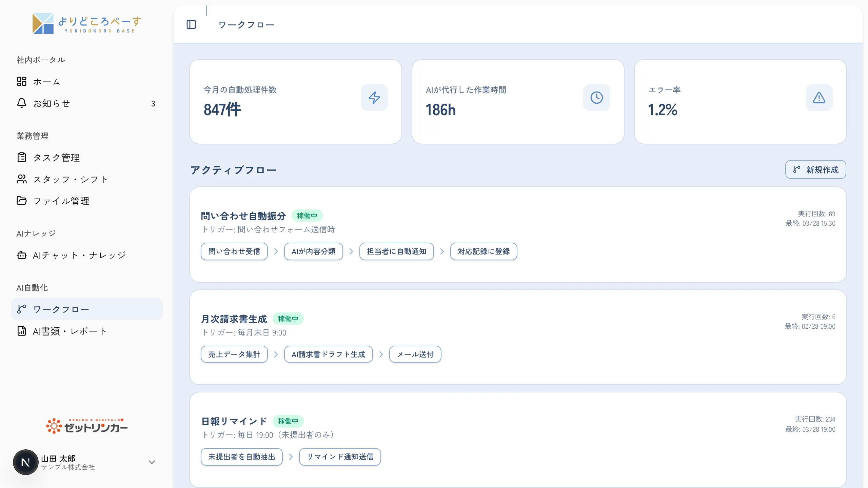
Task: Click 実行回数: 89 text
Action: coord(816,214)
